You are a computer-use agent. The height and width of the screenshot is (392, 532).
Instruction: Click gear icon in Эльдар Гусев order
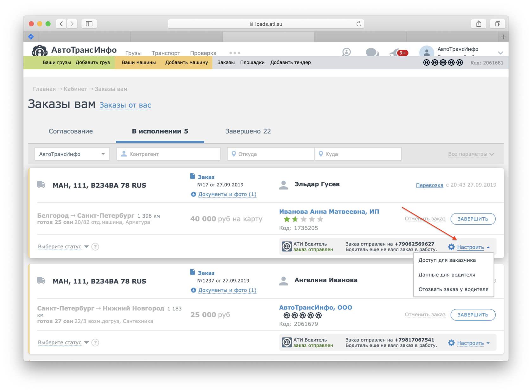coord(451,247)
